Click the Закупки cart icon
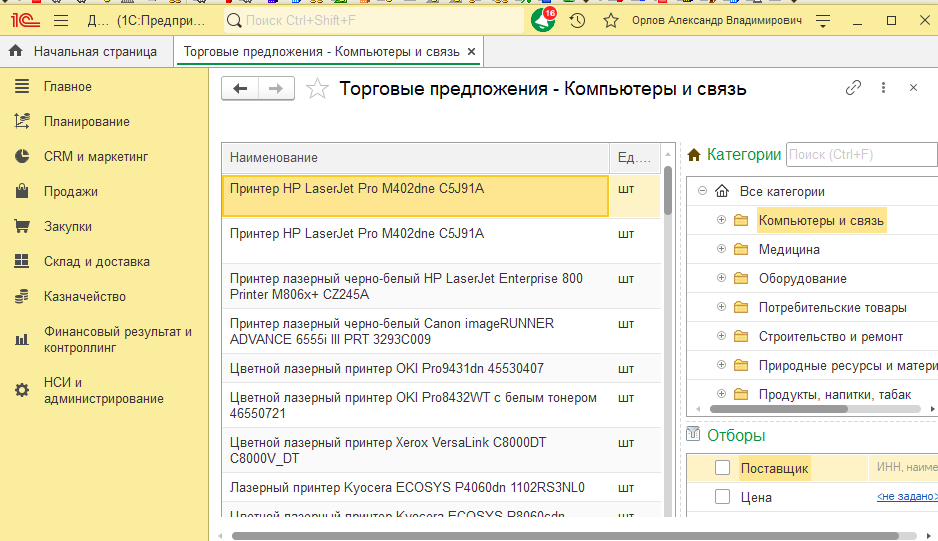This screenshot has height=541, width=938. (x=22, y=226)
